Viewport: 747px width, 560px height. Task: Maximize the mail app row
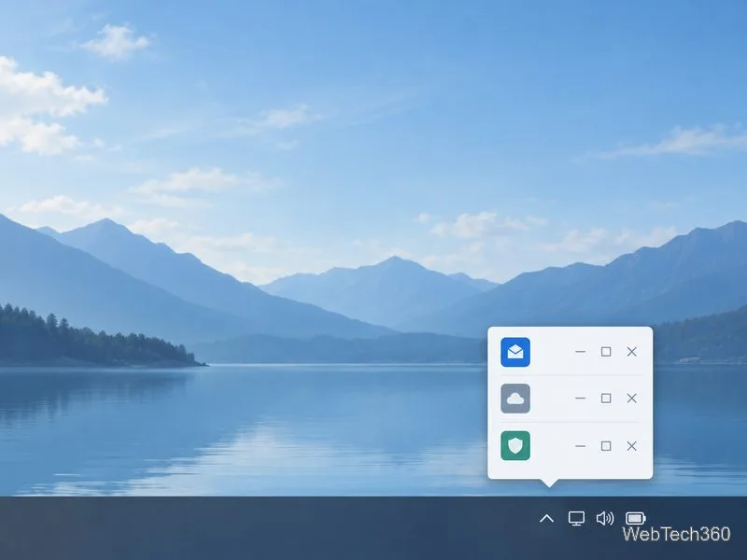point(606,352)
